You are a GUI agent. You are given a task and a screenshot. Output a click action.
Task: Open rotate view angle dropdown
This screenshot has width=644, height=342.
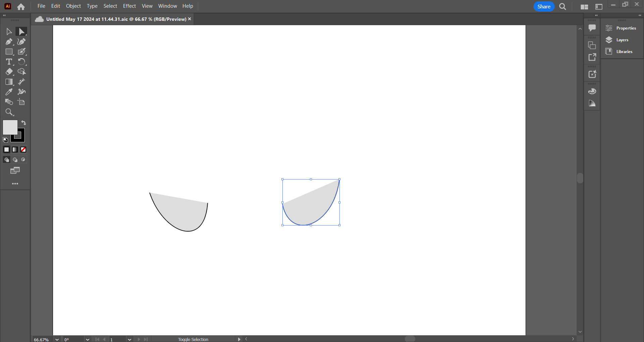[88, 339]
